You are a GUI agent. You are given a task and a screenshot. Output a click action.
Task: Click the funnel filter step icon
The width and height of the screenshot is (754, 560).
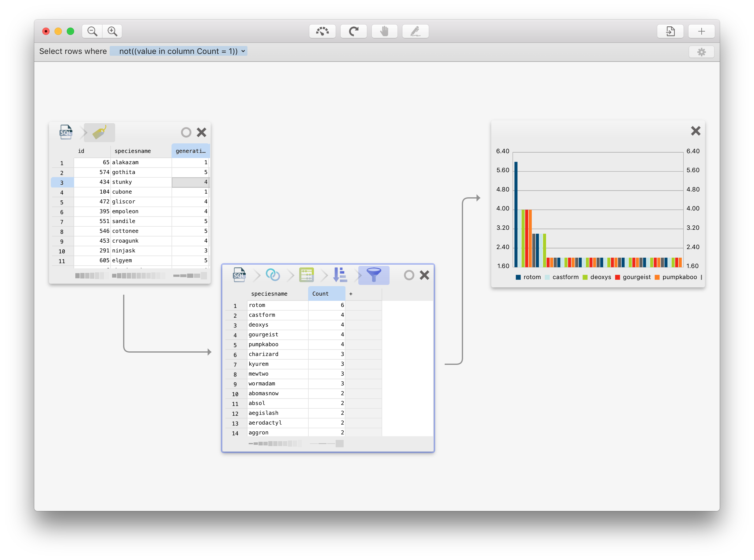pyautogui.click(x=373, y=275)
